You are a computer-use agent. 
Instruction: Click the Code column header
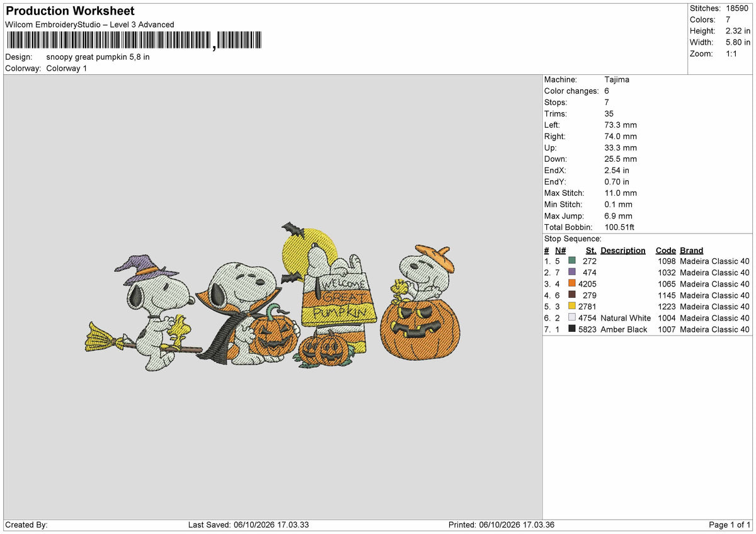pyautogui.click(x=665, y=250)
